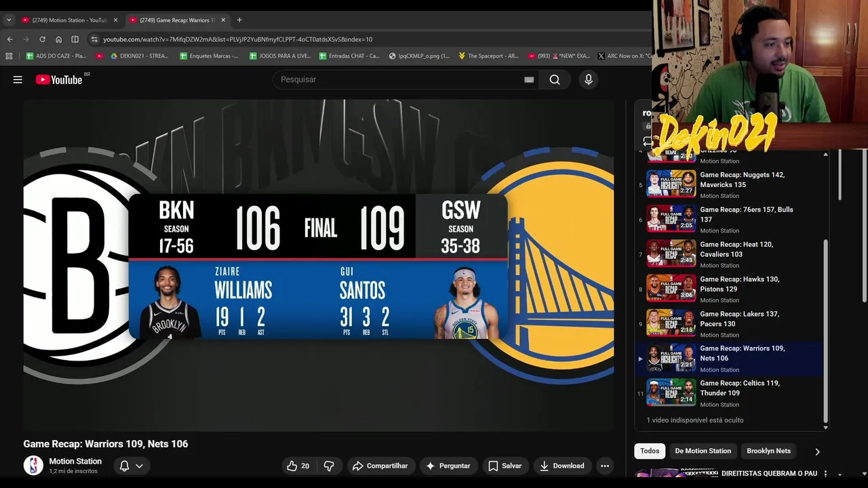Open the Motion Station channel name link
This screenshot has width=868, height=488.
tap(75, 461)
